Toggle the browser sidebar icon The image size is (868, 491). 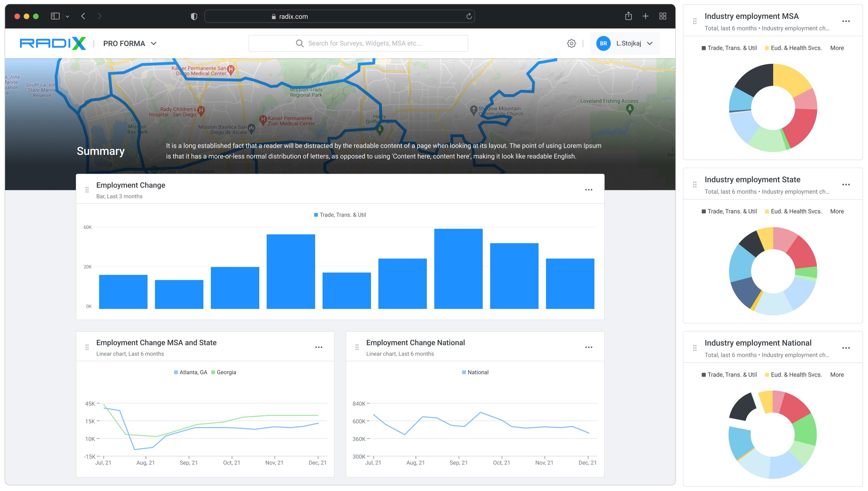[55, 16]
